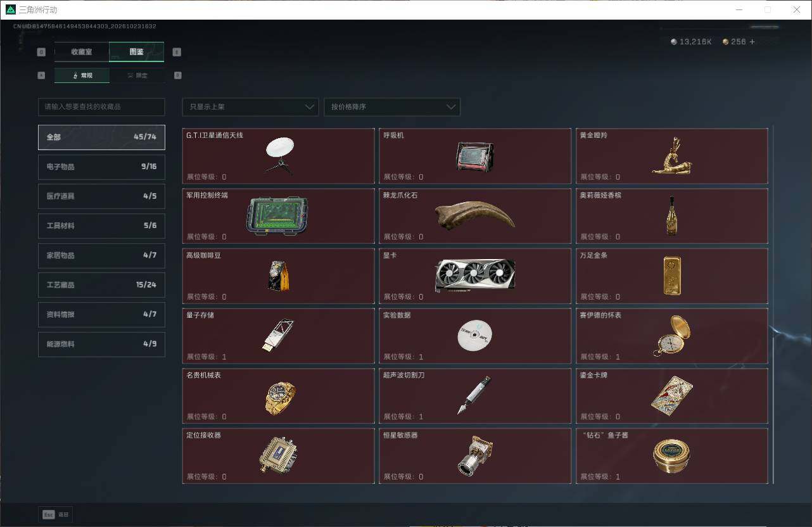Choose the 能源燃料 category
The width and height of the screenshot is (812, 527).
click(x=101, y=344)
